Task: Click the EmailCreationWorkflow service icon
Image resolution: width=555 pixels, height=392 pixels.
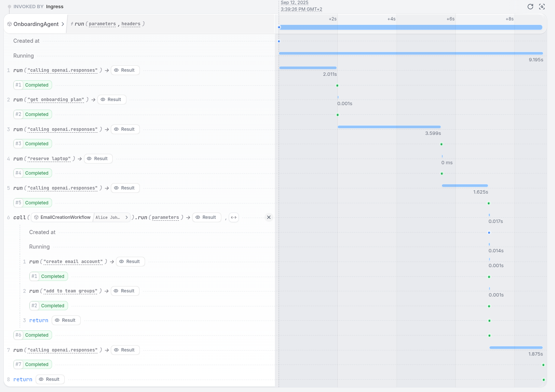Action: pyautogui.click(x=36, y=217)
